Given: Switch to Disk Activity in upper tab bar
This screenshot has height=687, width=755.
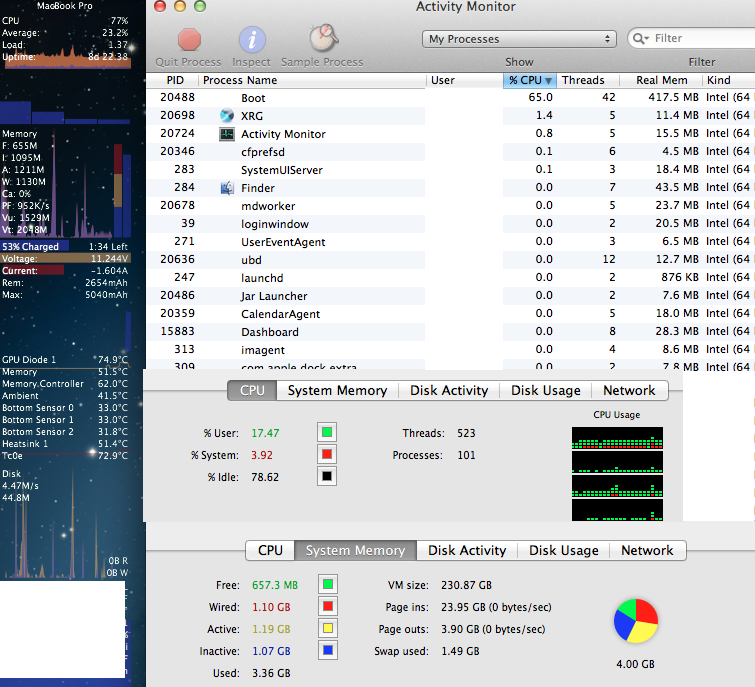Looking at the screenshot, I should pyautogui.click(x=449, y=390).
